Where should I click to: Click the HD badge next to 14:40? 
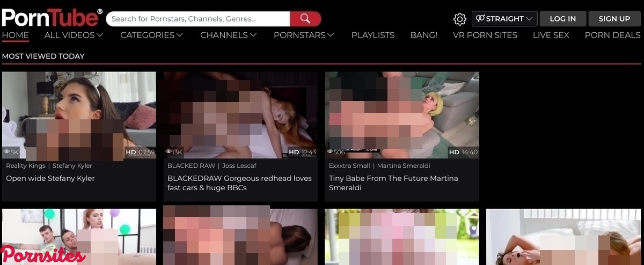[x=454, y=153]
